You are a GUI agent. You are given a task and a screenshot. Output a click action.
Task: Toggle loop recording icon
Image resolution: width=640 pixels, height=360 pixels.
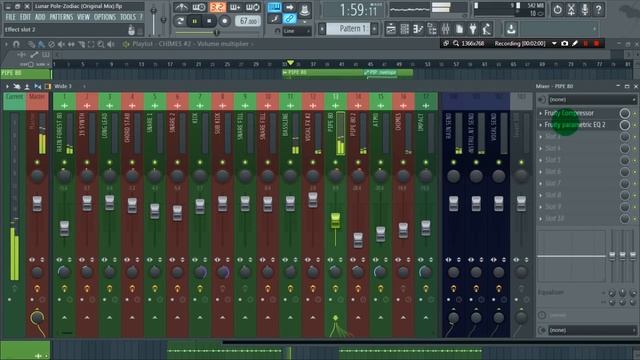(253, 7)
